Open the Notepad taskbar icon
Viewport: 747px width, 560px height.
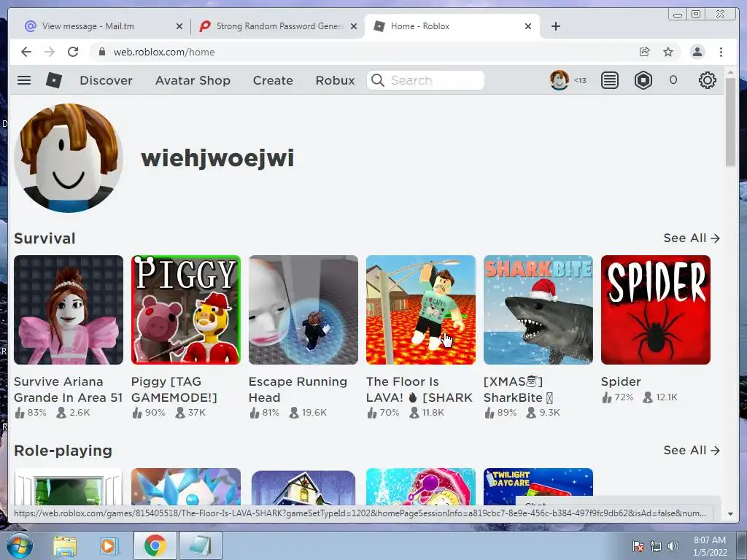[201, 545]
